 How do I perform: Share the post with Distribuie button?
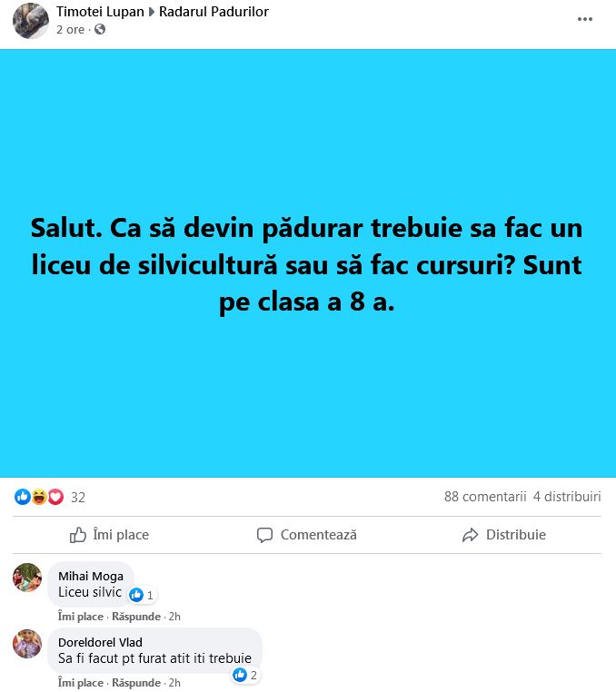504,535
